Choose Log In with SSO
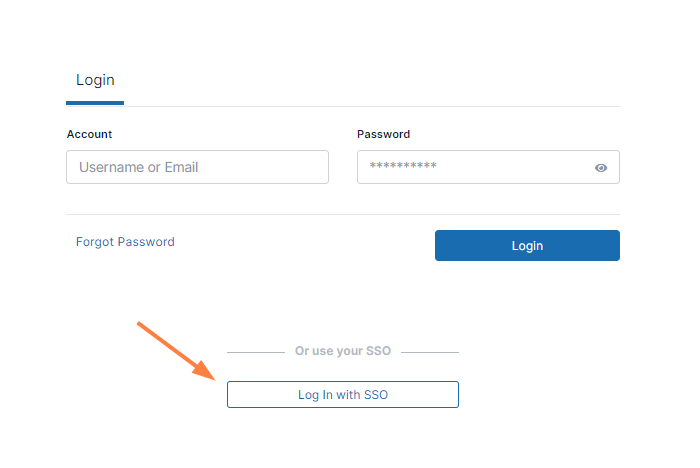Image resolution: width=700 pixels, height=468 pixels. 343,395
